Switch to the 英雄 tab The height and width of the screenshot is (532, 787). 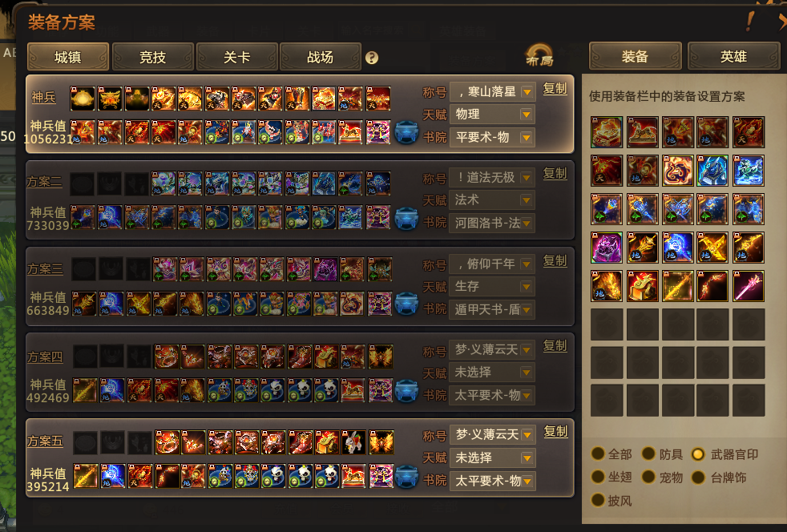(733, 56)
